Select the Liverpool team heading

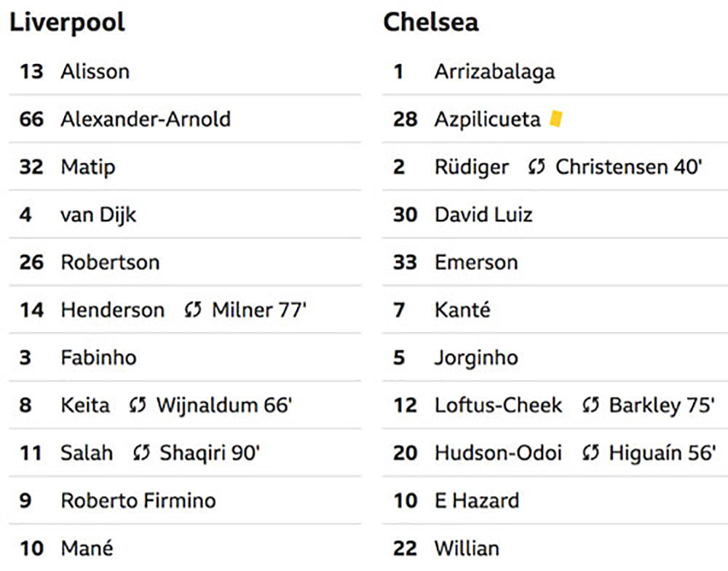[x=67, y=23]
